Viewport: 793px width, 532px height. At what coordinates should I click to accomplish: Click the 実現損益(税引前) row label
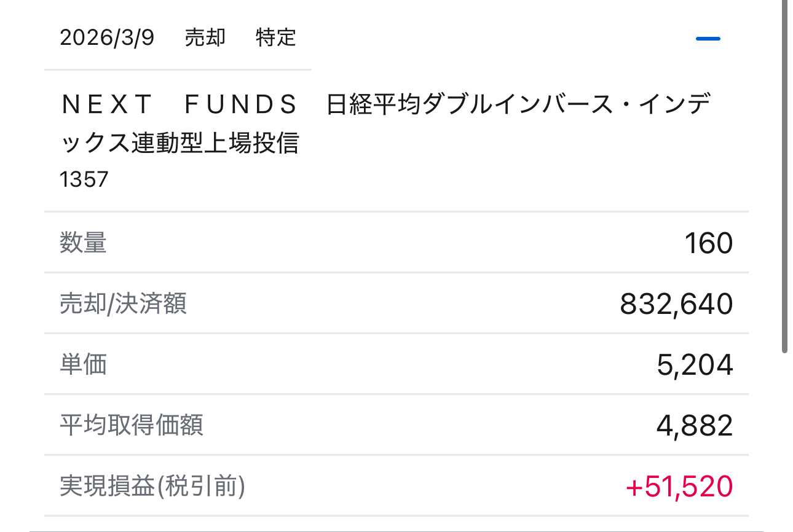152,487
